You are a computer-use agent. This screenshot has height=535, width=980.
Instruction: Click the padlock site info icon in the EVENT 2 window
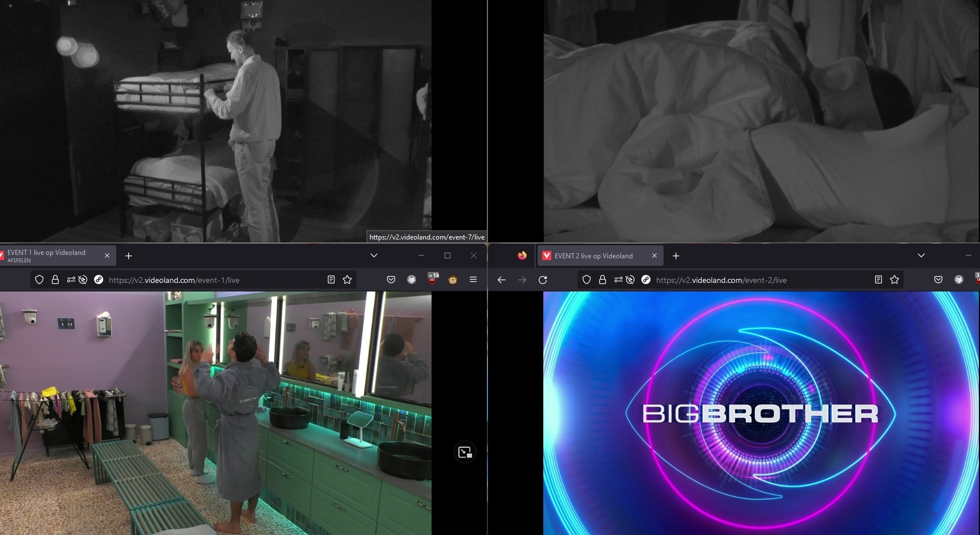[603, 279]
